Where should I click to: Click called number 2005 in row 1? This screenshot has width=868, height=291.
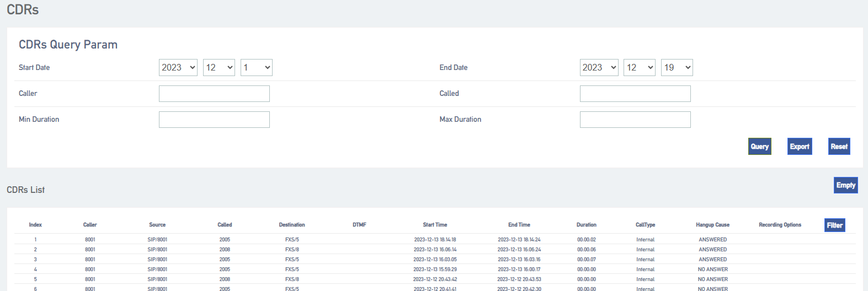click(x=225, y=240)
